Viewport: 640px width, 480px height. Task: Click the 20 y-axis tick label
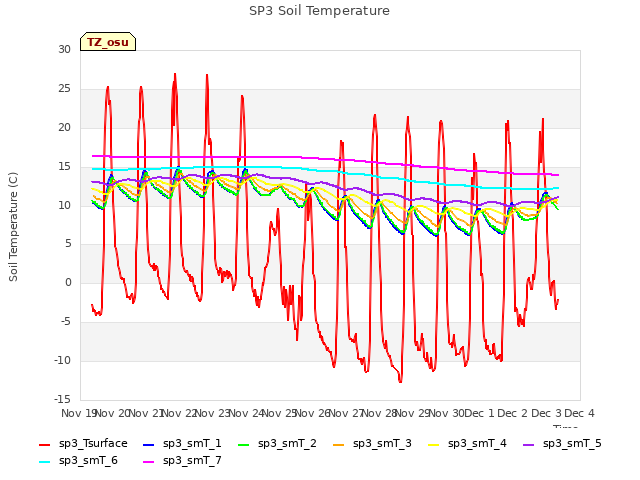pos(64,127)
